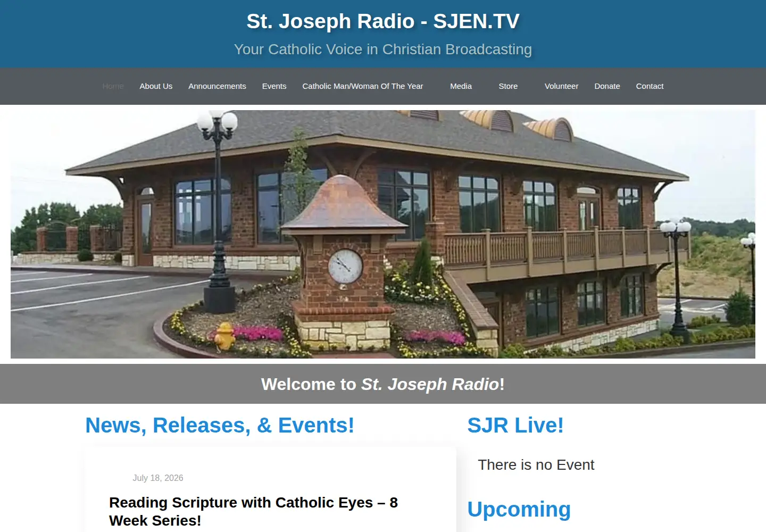Select Events in the navigation bar

[x=274, y=86]
